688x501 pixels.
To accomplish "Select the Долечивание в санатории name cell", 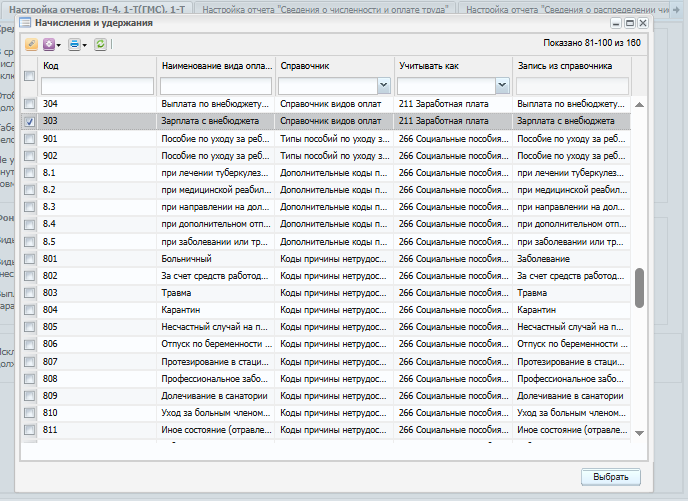I will [216, 396].
